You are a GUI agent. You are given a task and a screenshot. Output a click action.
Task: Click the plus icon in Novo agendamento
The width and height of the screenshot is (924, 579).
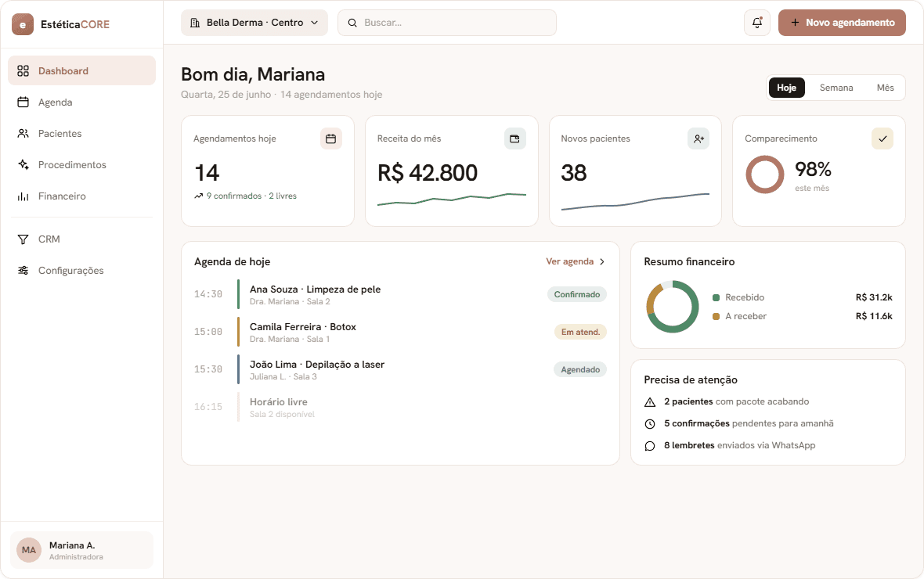pyautogui.click(x=795, y=23)
